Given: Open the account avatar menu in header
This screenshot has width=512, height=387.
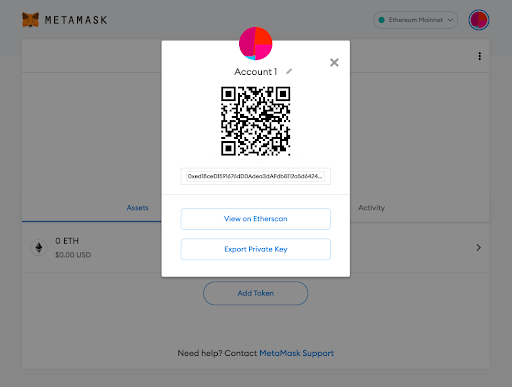Looking at the screenshot, I should pyautogui.click(x=479, y=20).
